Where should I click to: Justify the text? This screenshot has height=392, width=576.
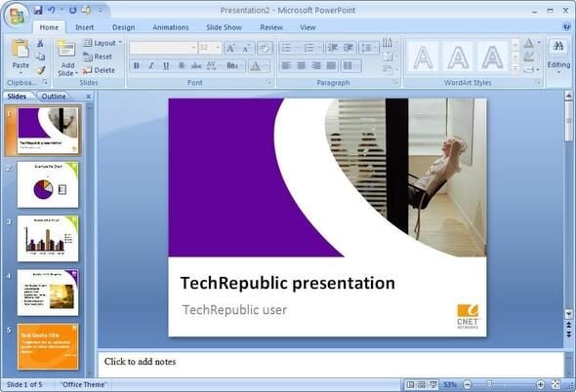tap(331, 65)
